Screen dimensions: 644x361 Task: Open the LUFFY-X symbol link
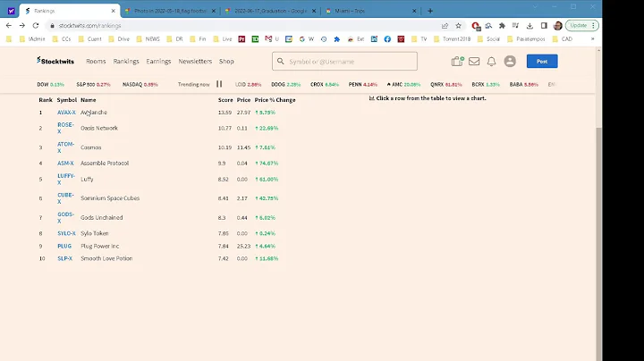point(65,180)
